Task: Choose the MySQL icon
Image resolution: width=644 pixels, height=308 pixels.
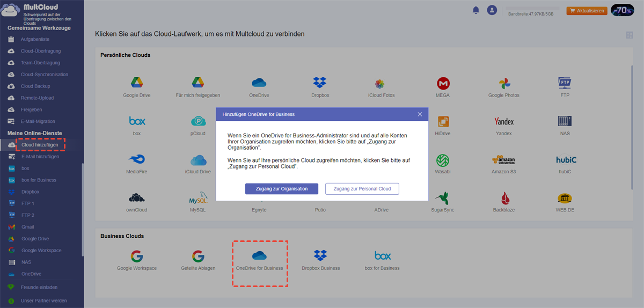Action: point(198,202)
